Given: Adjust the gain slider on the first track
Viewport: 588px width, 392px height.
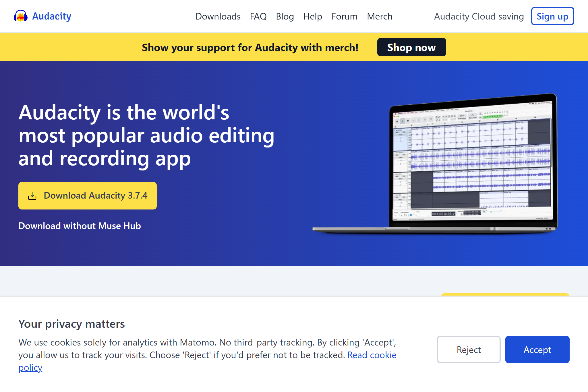Looking at the screenshot, I should coord(401,138).
